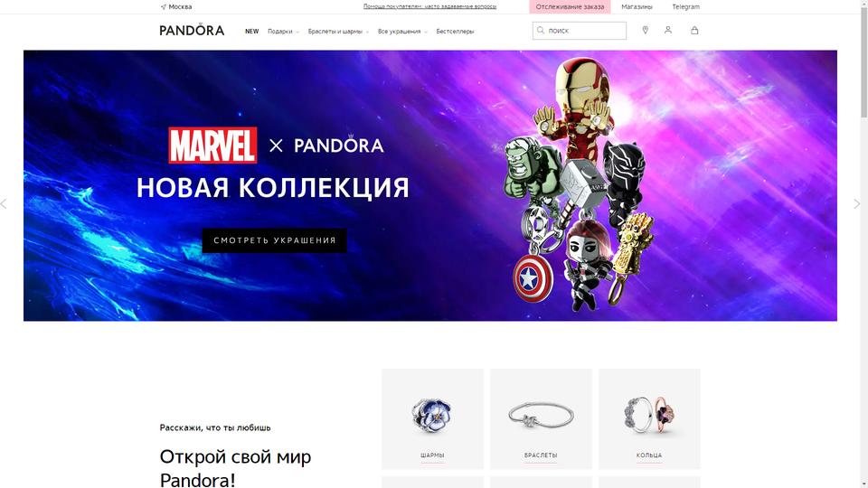Click the search magnifier icon
The width and height of the screenshot is (868, 488).
coord(541,31)
